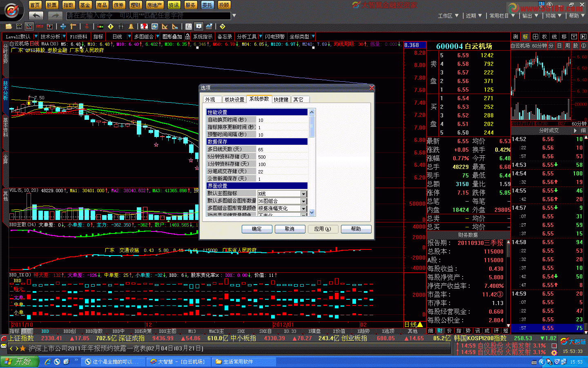Toggle the 权 button in right panel
The image size is (588, 368).
point(544,36)
